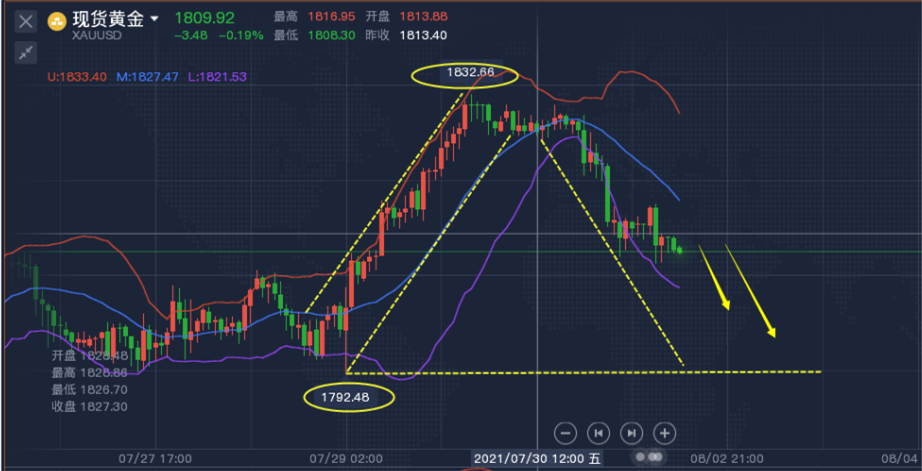Close the gold chart with the X button
Screen dimensions: 922x471
[x=26, y=20]
